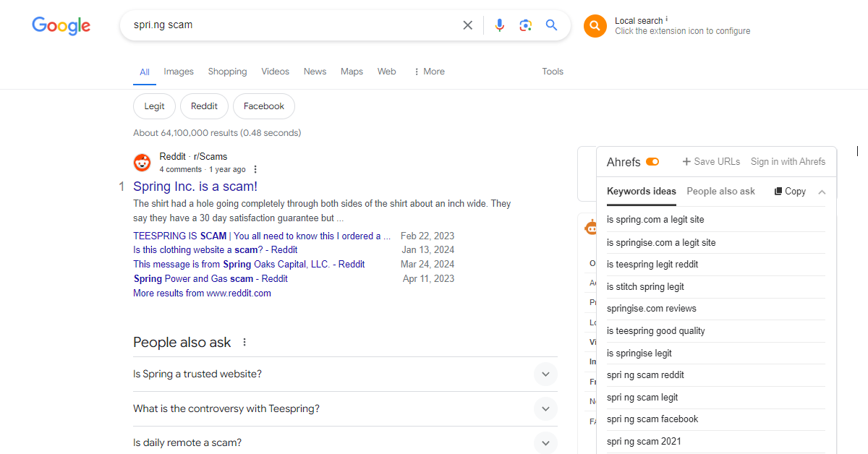Switch to the Web tab

387,72
